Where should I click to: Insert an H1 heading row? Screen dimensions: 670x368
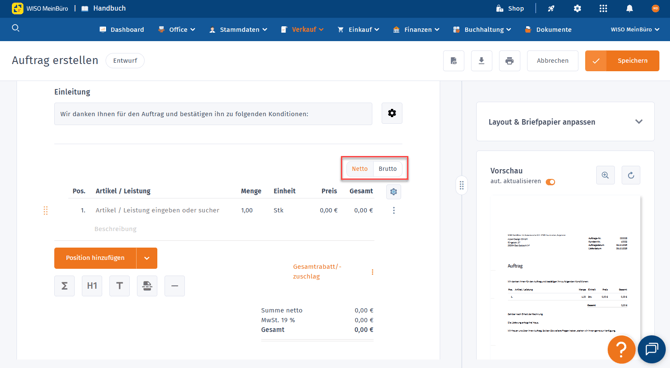[92, 286]
